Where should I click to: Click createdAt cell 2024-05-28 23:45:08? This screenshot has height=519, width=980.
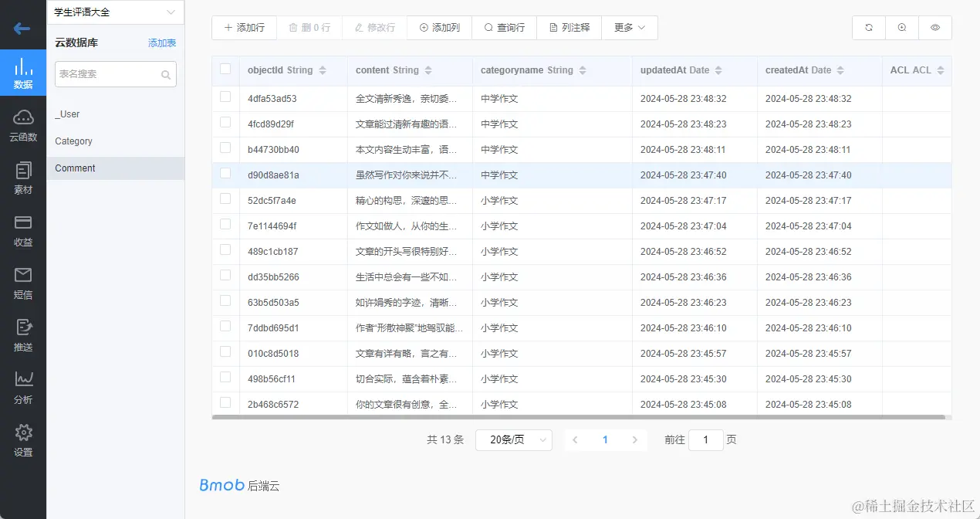tap(809, 405)
